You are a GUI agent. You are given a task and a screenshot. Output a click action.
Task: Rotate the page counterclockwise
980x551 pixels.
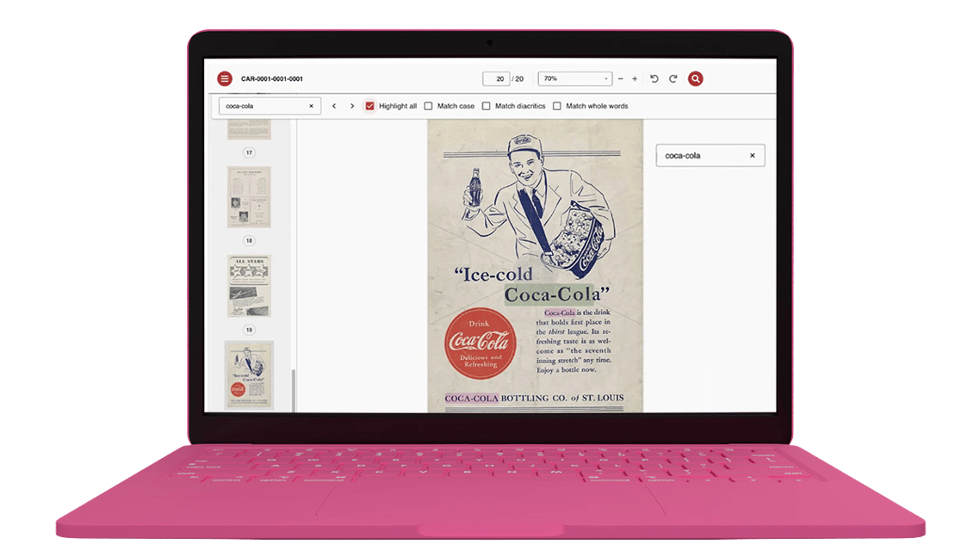point(654,78)
